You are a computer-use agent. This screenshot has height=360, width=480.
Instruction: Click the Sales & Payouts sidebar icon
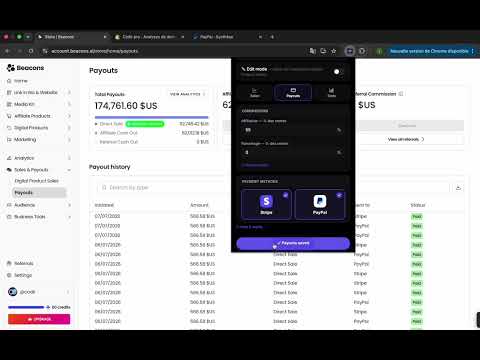(9, 170)
